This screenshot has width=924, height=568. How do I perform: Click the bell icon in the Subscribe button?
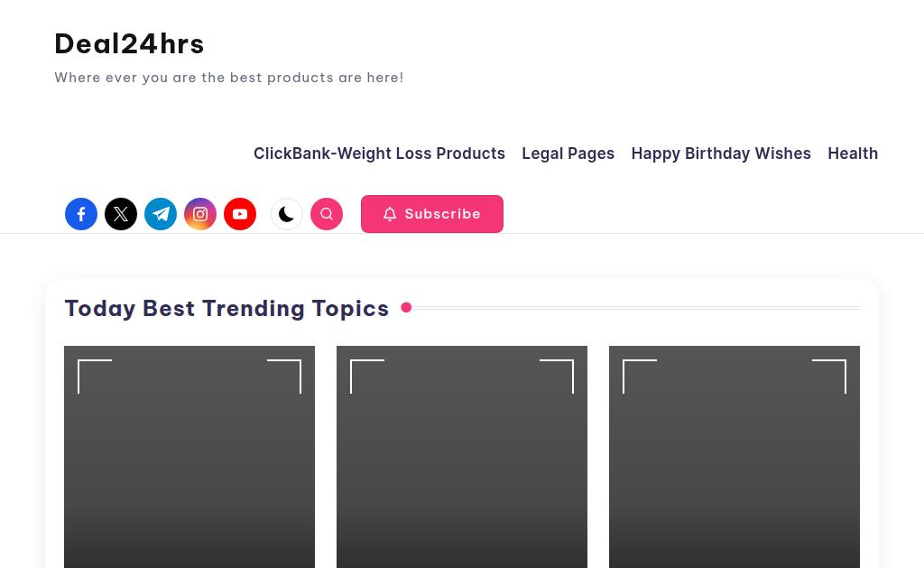(390, 214)
